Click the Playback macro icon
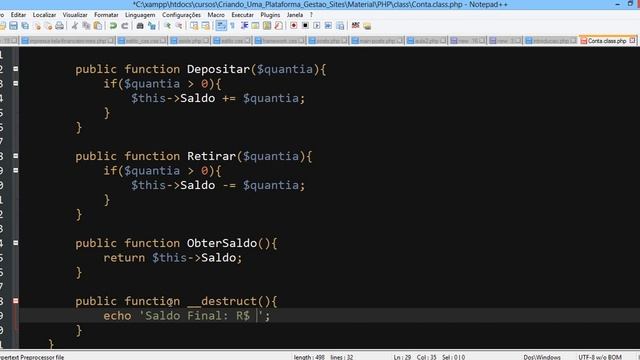This screenshot has height=360, width=640. tap(316, 26)
